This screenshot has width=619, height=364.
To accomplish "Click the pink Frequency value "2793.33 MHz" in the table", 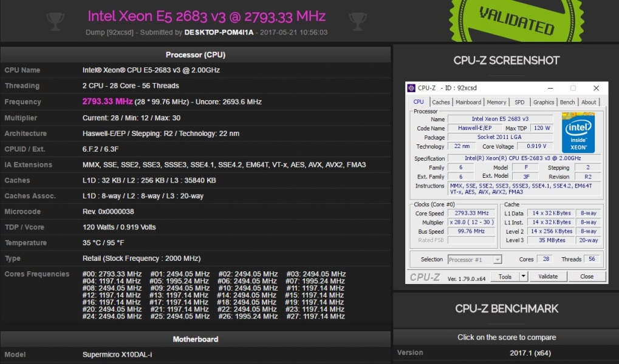I will 108,101.
